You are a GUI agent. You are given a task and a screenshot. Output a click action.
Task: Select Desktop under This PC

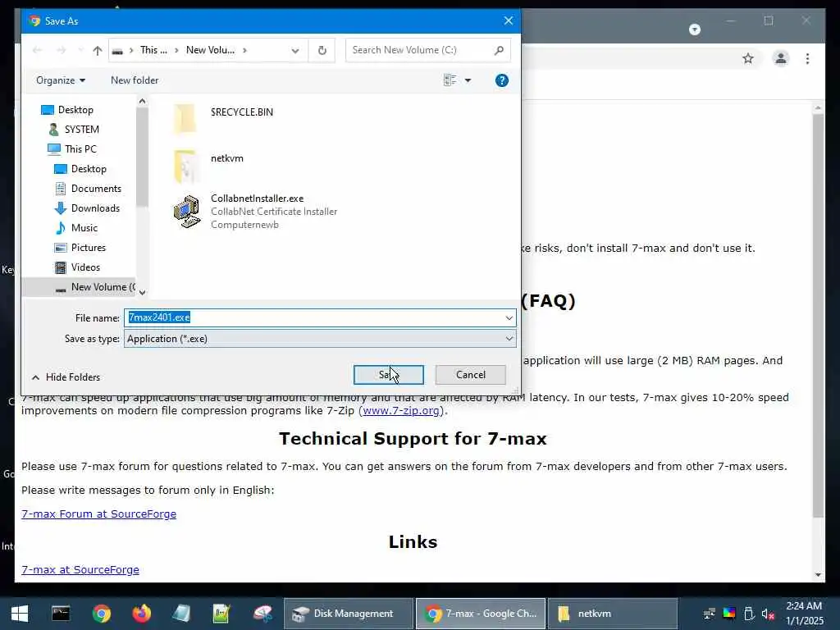(x=89, y=169)
